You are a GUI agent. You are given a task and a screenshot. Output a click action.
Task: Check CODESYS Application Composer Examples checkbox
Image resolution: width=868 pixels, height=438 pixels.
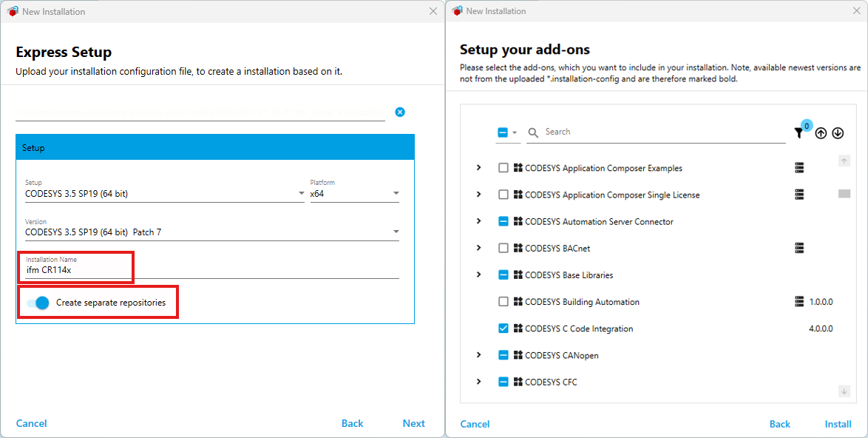(503, 168)
